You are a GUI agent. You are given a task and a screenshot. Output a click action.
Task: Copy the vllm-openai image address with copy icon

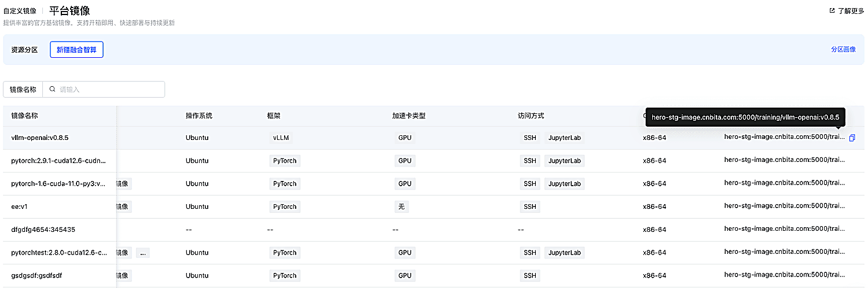(x=852, y=138)
